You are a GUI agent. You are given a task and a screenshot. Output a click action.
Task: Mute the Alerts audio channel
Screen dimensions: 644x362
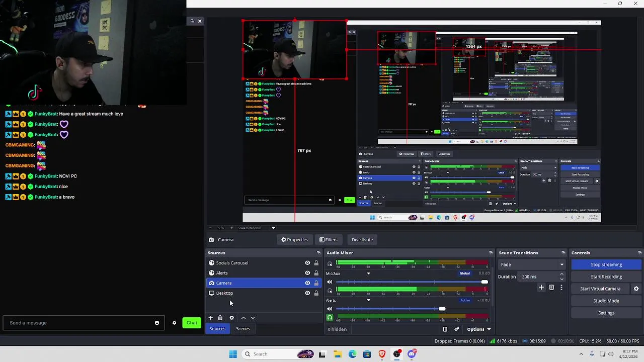tap(330, 309)
